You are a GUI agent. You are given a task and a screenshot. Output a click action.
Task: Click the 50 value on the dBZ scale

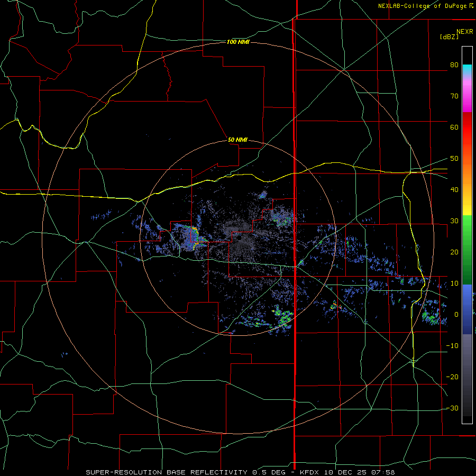454,159
